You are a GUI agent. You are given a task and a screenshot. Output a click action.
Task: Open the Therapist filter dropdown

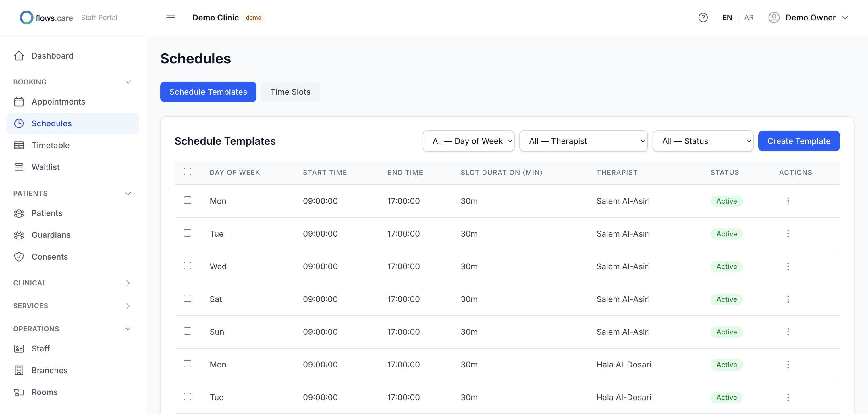(583, 141)
